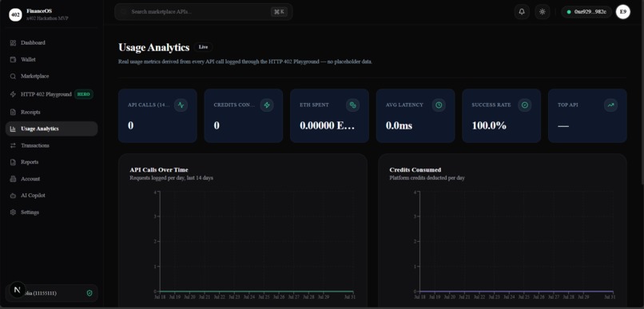Click the Receipts document icon

pos(13,112)
